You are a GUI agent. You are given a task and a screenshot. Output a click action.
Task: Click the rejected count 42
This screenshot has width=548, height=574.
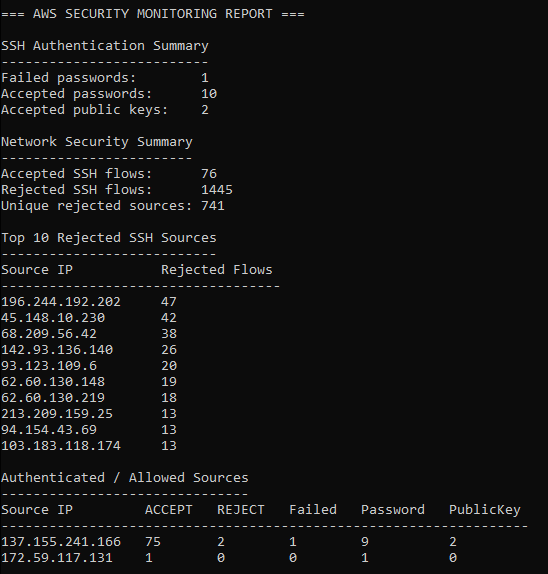pos(169,318)
